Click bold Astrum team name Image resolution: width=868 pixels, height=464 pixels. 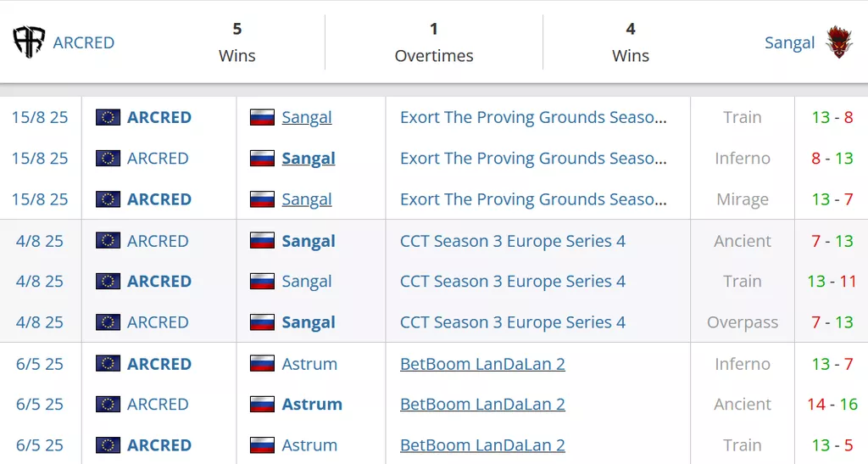tap(312, 405)
